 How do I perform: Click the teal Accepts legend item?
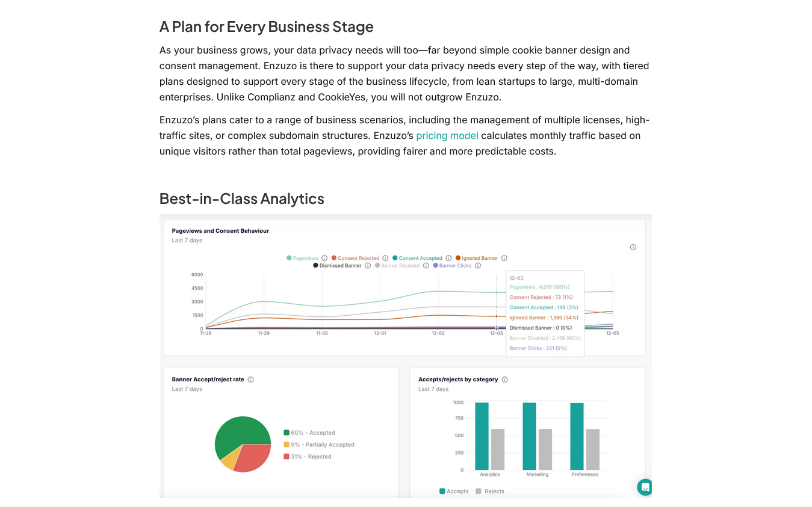454,491
